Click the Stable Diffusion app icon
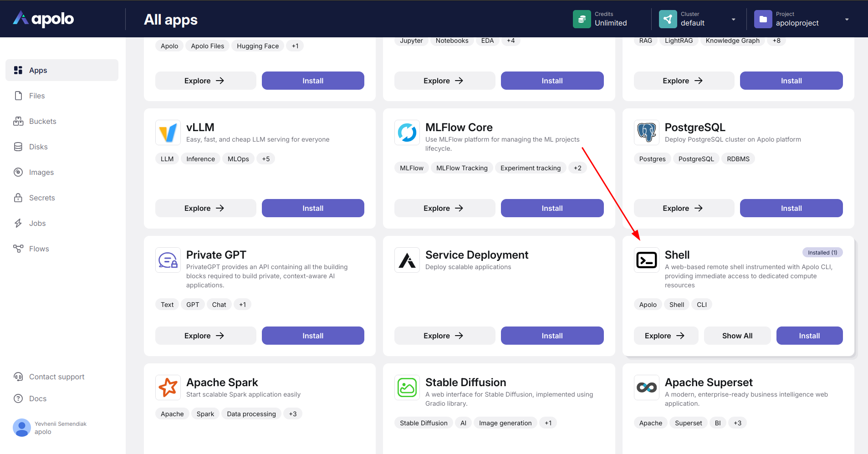This screenshot has height=454, width=868. pyautogui.click(x=407, y=388)
